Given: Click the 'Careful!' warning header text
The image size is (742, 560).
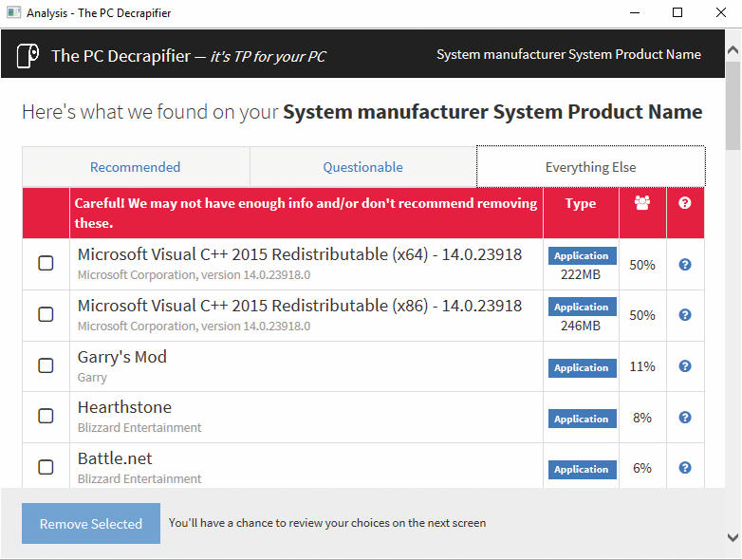Looking at the screenshot, I should coord(306,213).
